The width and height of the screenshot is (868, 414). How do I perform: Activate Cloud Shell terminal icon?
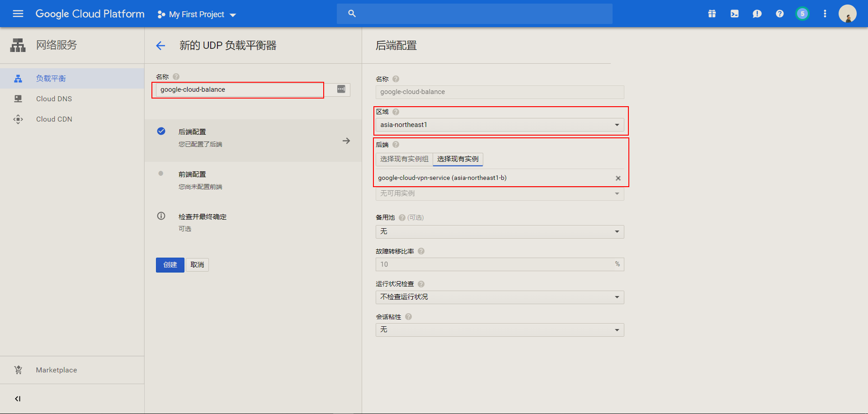[735, 14]
